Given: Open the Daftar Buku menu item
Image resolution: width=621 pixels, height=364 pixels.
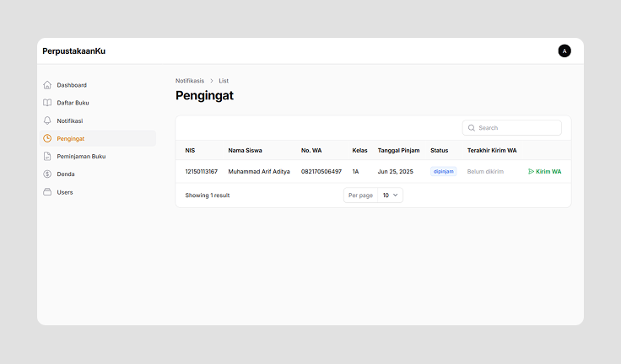Looking at the screenshot, I should 73,103.
